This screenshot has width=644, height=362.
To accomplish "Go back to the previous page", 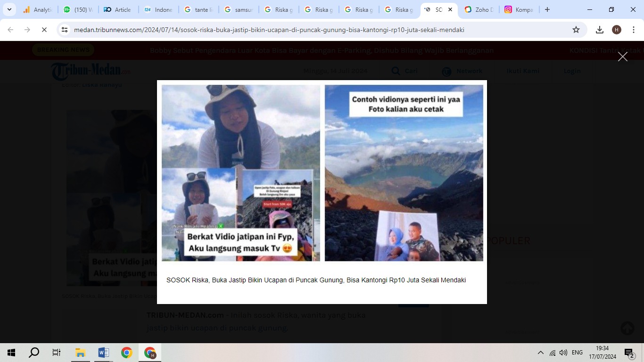I will point(10,30).
